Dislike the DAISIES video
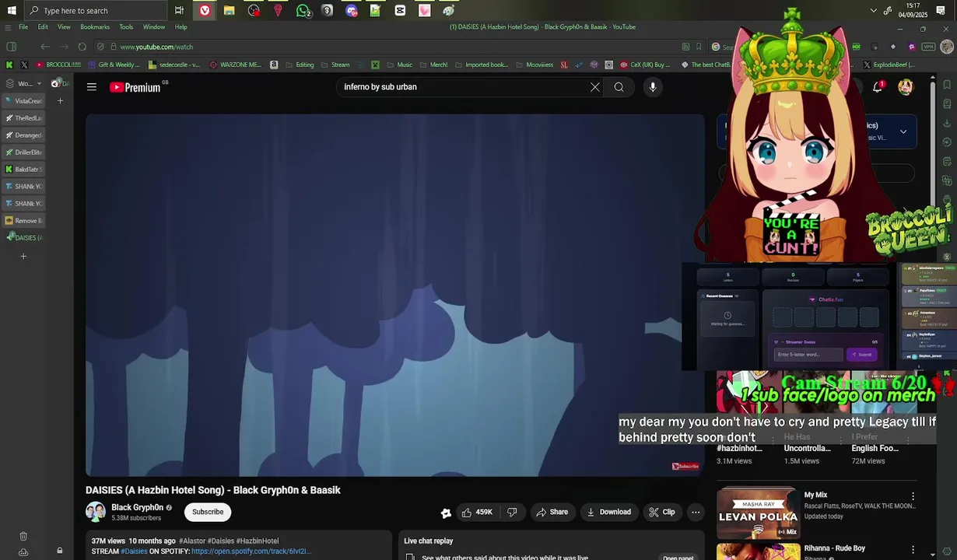Image resolution: width=957 pixels, height=560 pixels. [512, 512]
